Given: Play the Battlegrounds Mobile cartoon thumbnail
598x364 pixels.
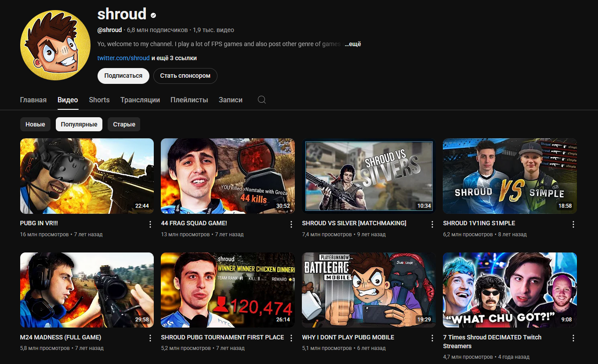Looking at the screenshot, I should point(369,290).
